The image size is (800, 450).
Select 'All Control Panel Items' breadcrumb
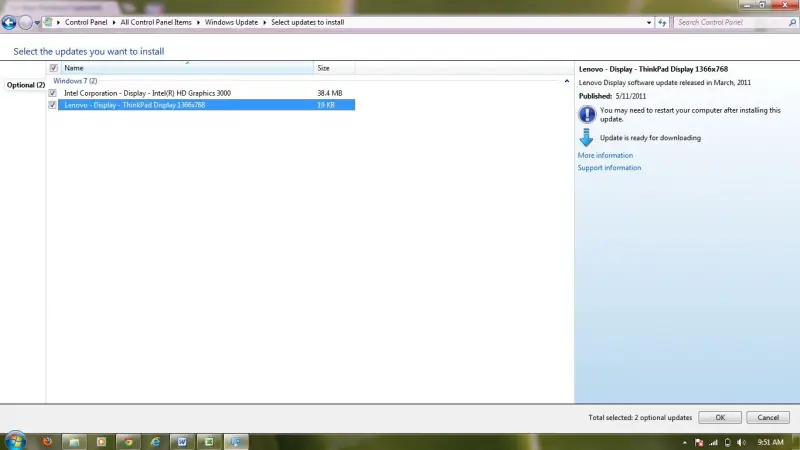(156, 22)
